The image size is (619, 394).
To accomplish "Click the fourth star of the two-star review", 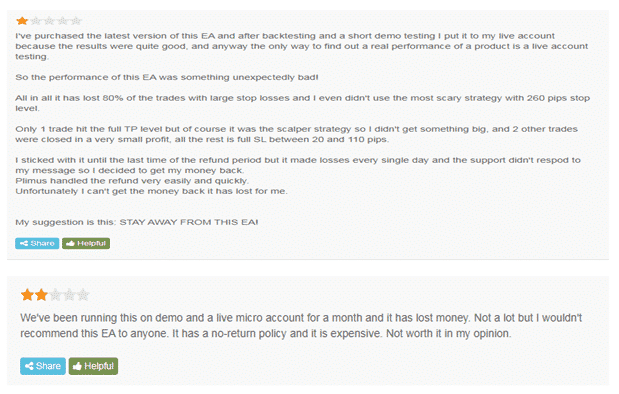I will (x=69, y=295).
